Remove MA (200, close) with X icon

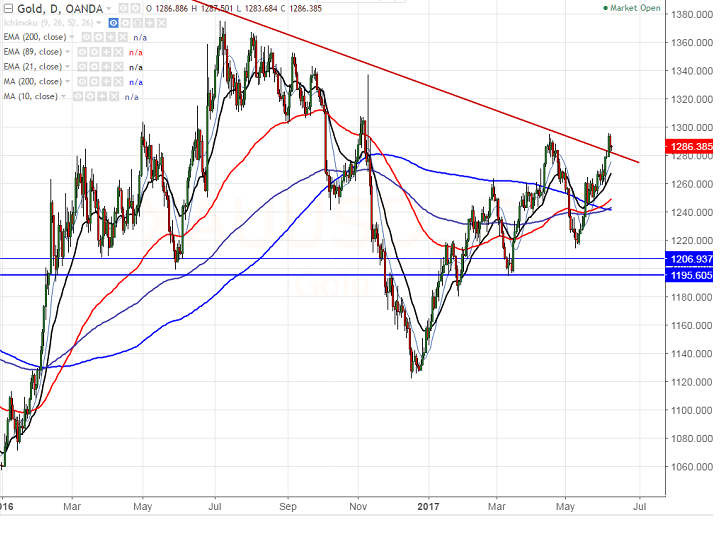click(118, 82)
